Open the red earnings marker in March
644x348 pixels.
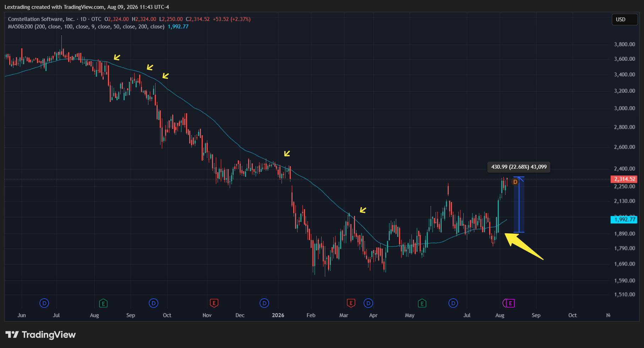(351, 303)
